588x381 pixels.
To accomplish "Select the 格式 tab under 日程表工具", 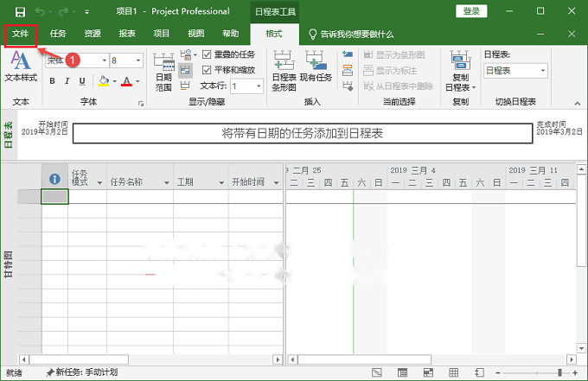I will click(274, 34).
